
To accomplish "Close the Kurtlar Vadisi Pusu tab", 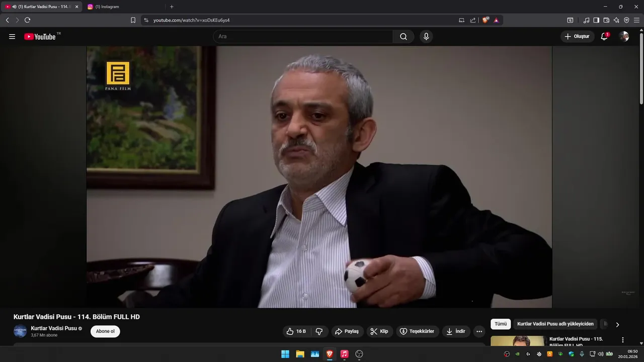I will [77, 7].
